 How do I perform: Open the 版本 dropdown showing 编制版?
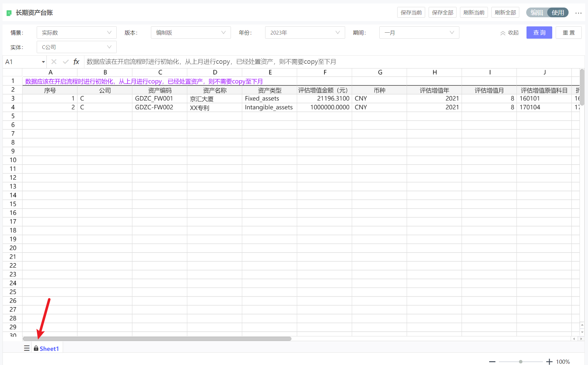pyautogui.click(x=191, y=33)
